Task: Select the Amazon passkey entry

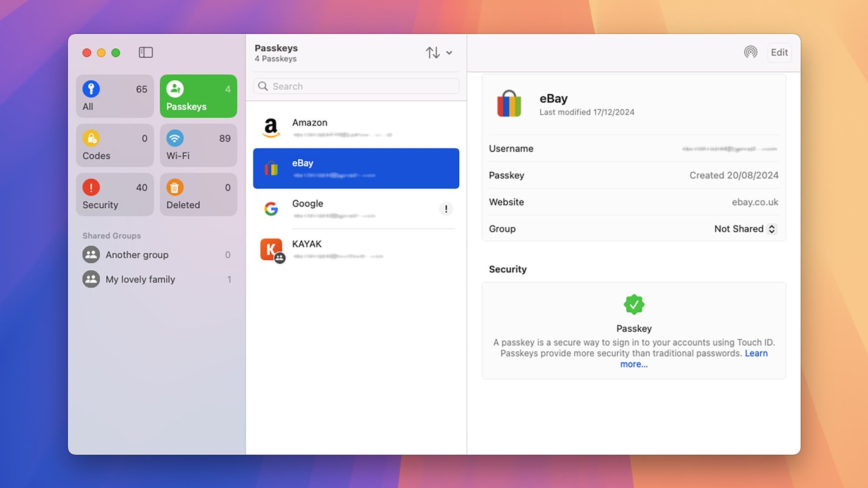Action: tap(356, 128)
